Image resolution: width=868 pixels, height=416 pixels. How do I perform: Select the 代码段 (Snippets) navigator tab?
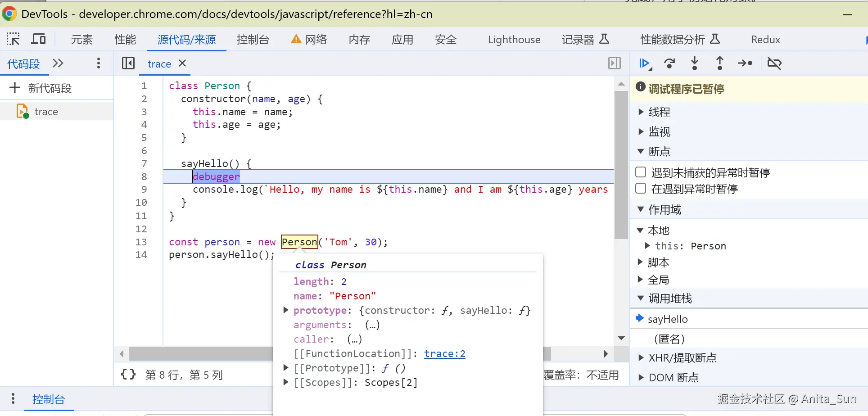point(23,63)
